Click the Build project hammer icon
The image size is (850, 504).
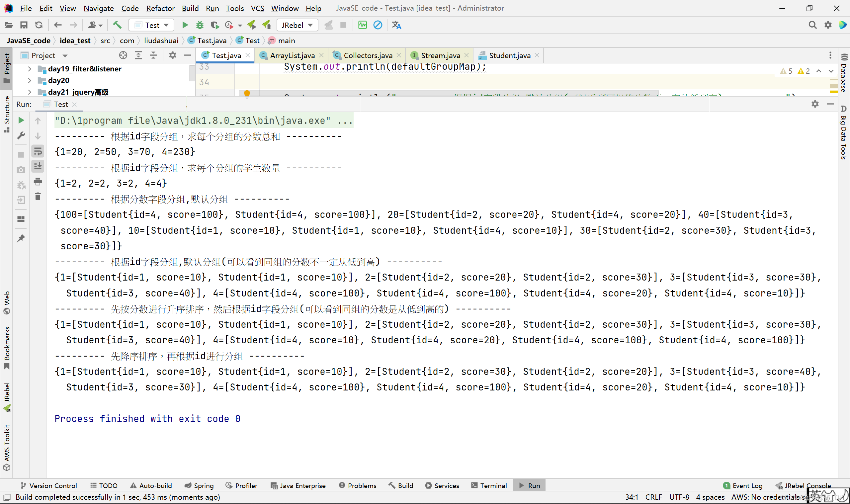pyautogui.click(x=117, y=25)
